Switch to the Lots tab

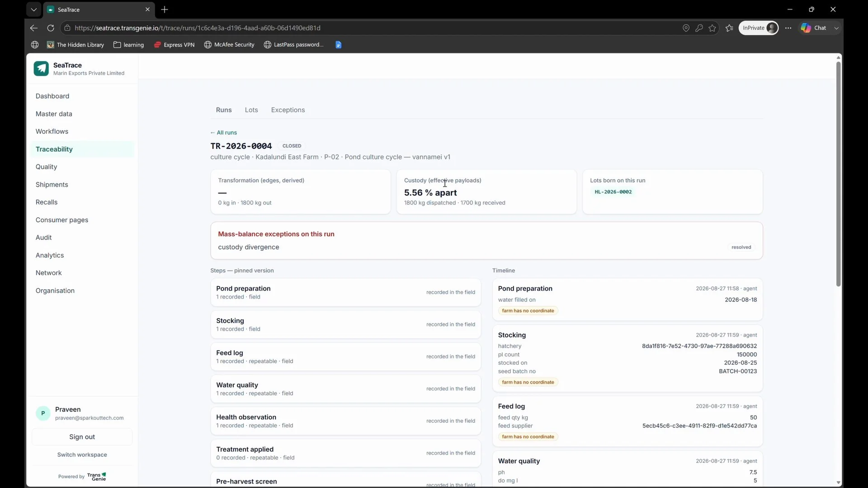tap(251, 110)
